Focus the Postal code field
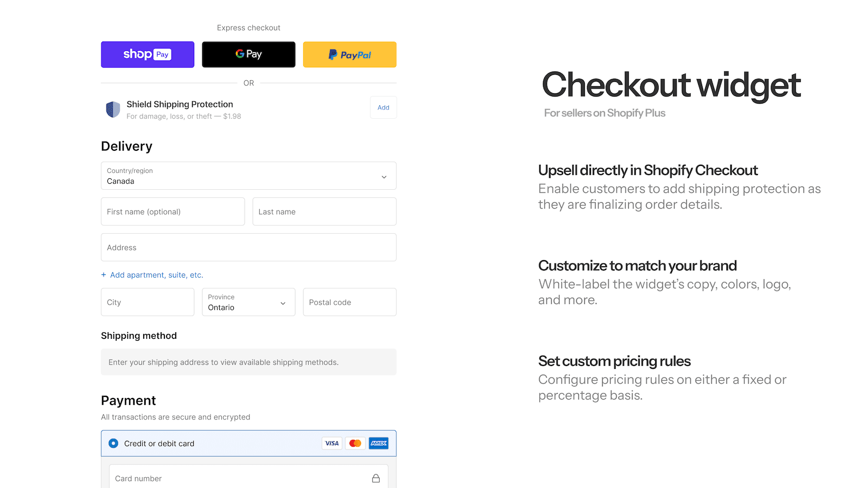 pyautogui.click(x=350, y=302)
